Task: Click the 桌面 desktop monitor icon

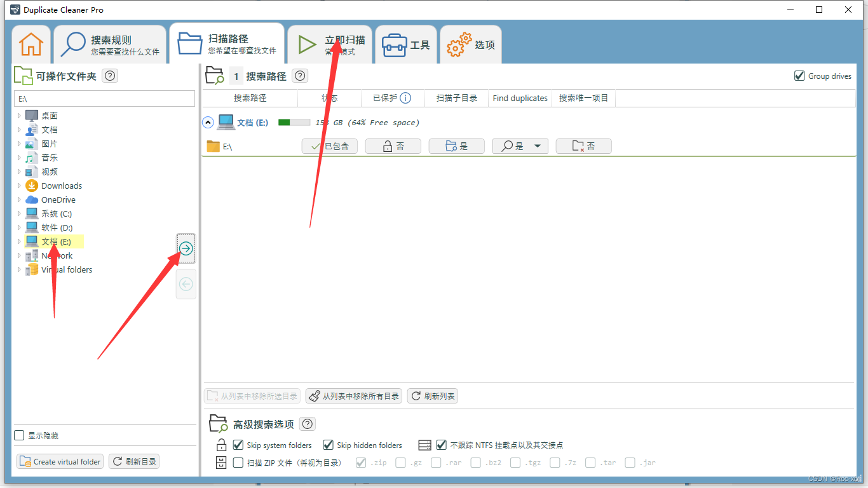Action: tap(32, 116)
